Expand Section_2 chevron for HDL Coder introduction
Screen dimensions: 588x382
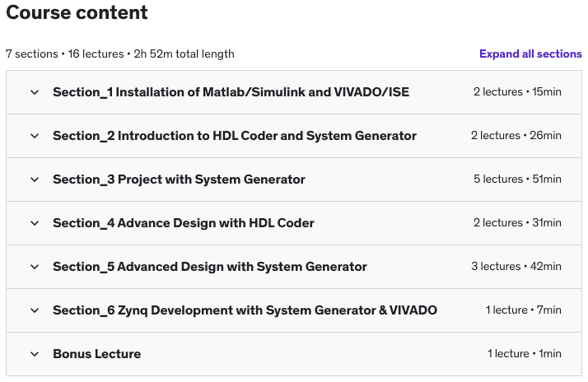pyautogui.click(x=35, y=136)
